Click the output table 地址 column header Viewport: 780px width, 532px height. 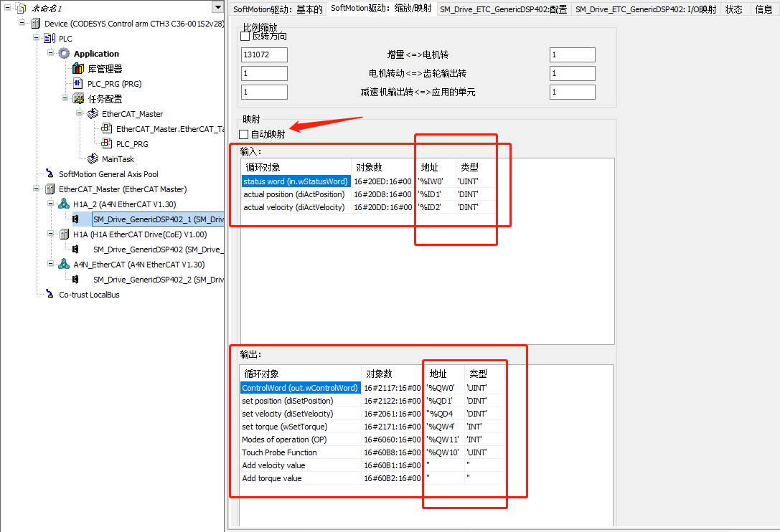coord(443,374)
